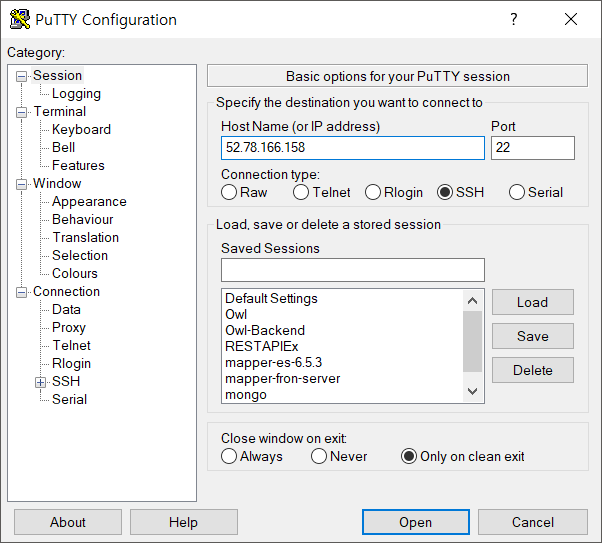Collapse the Window tree node
The height and width of the screenshot is (543, 602).
click(22, 184)
